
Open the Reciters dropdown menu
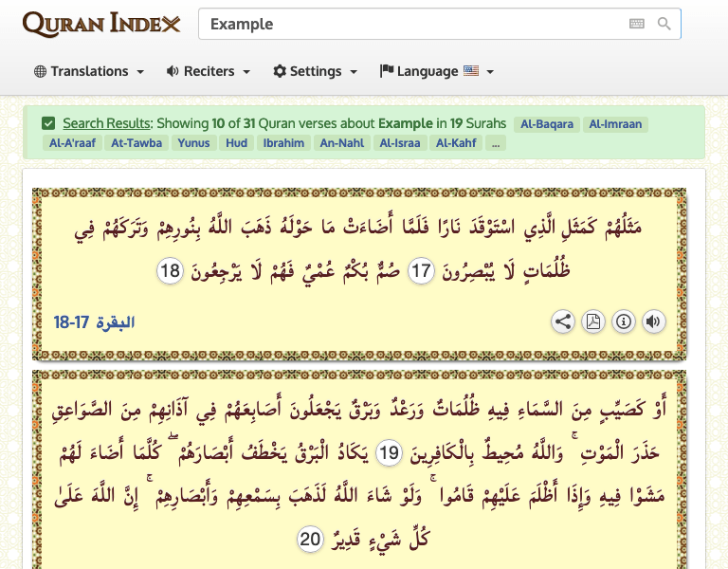click(x=209, y=71)
